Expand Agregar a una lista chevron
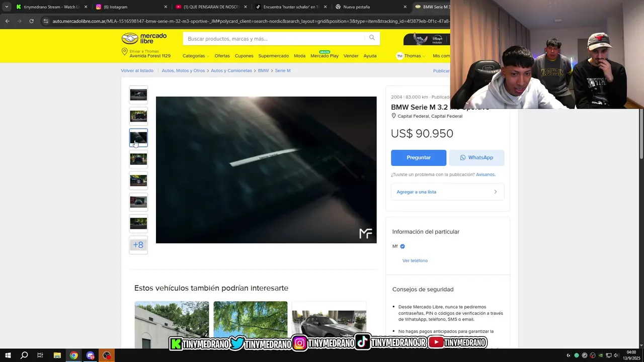 point(495,192)
